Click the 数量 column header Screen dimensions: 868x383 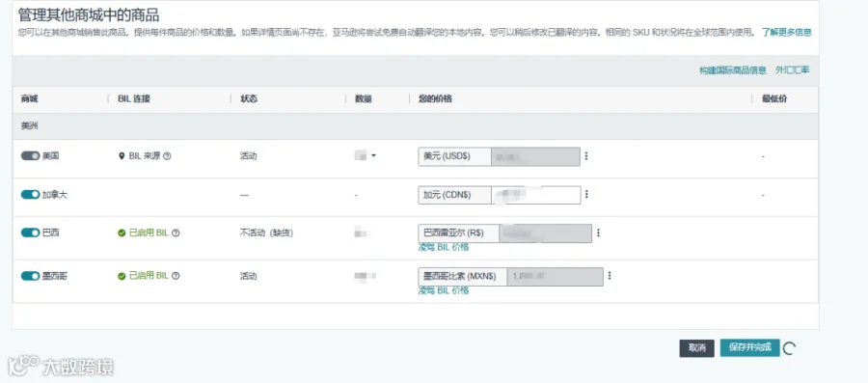tap(364, 99)
